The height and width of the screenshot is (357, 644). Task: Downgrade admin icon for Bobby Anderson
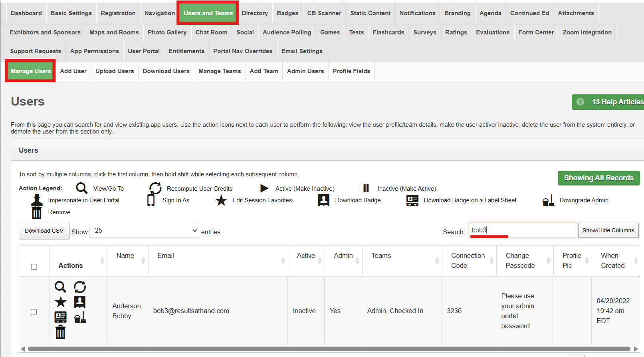(x=80, y=317)
